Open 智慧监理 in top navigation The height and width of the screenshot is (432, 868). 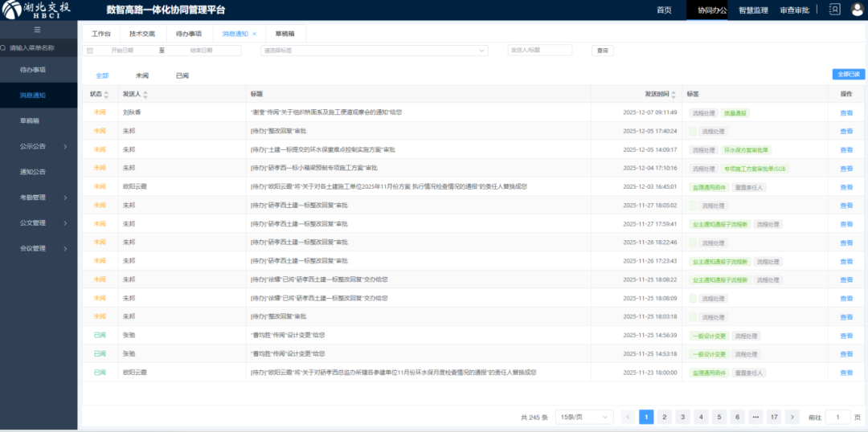(753, 10)
